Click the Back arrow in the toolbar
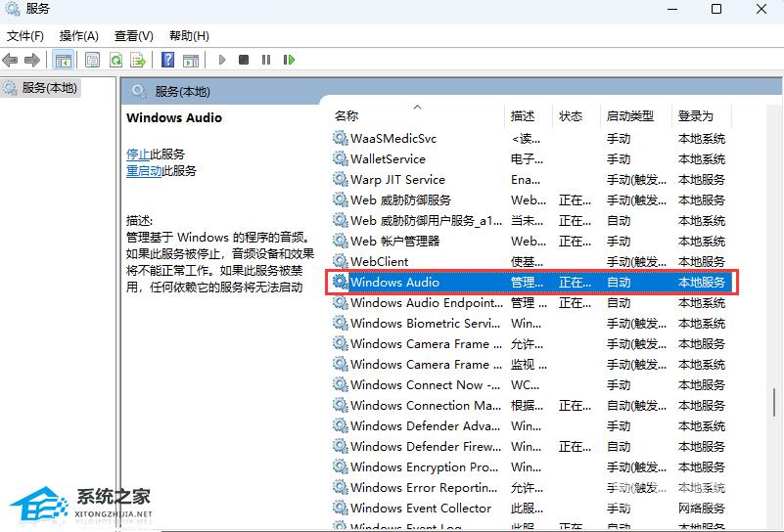Image resolution: width=784 pixels, height=532 pixels. pos(11,60)
